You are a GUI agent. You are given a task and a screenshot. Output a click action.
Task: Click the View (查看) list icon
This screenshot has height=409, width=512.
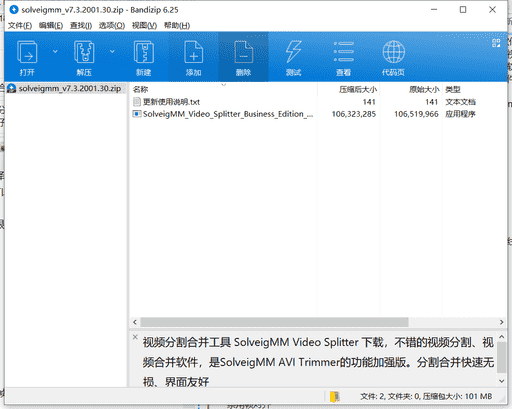[344, 52]
